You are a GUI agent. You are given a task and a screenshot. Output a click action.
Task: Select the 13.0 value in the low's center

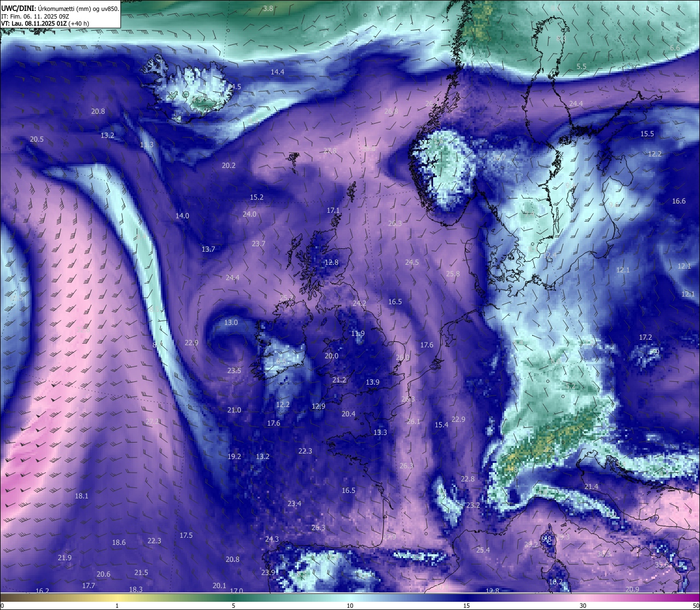(231, 323)
